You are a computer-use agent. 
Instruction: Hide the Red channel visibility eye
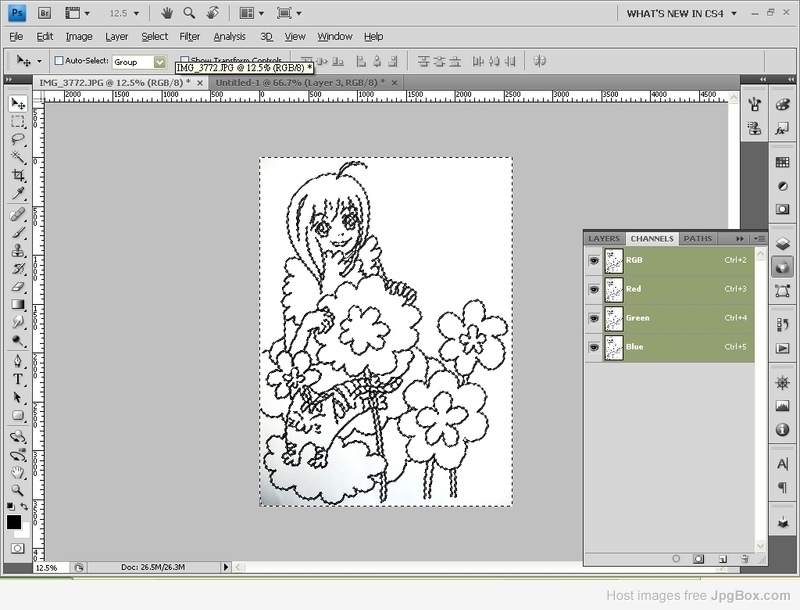594,289
